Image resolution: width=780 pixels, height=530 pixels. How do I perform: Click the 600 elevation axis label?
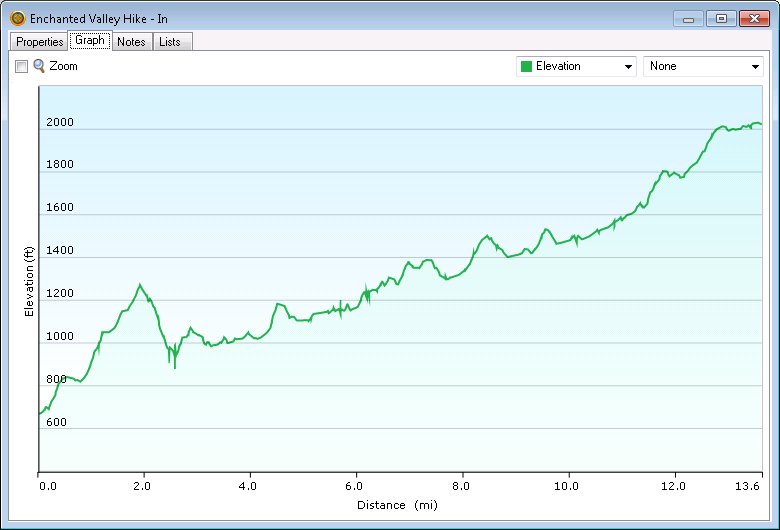click(x=56, y=422)
